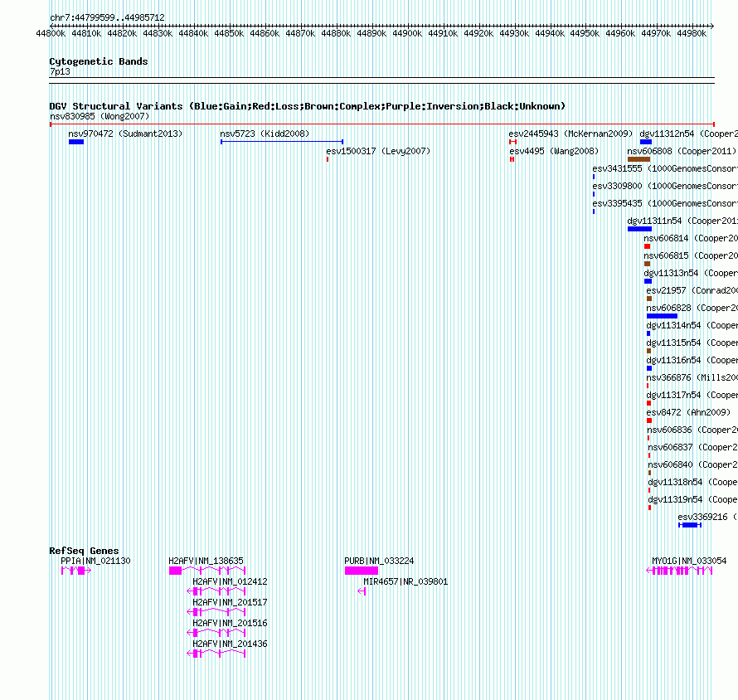Select the MYO1G gene model glyph
The image size is (738, 700).
679,571
